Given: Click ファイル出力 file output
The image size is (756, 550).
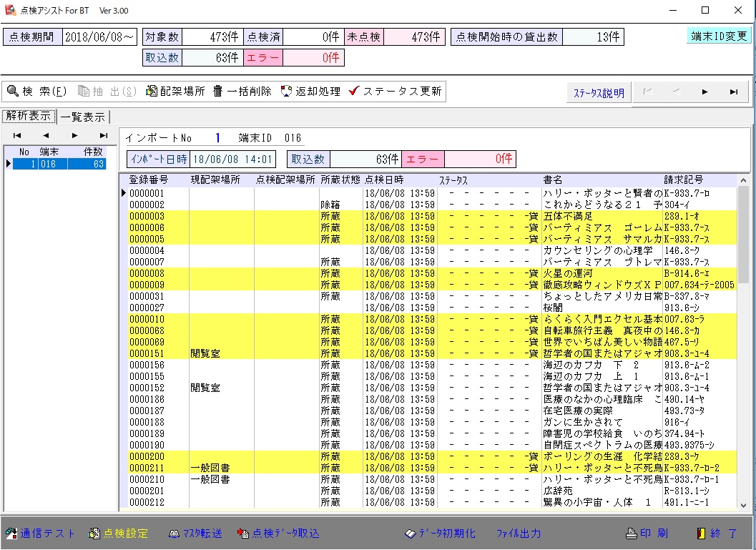Looking at the screenshot, I should (x=519, y=533).
